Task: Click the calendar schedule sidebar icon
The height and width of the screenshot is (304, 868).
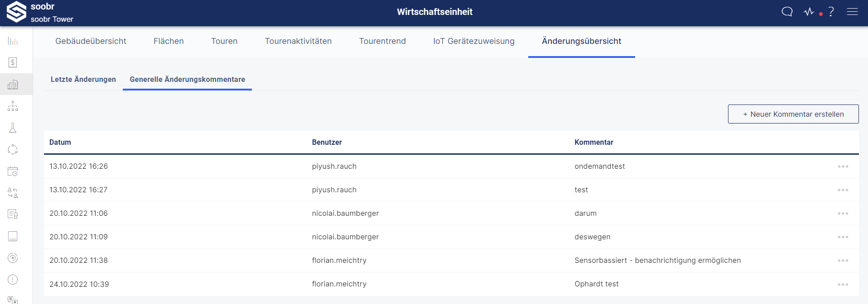Action: pos(13,171)
